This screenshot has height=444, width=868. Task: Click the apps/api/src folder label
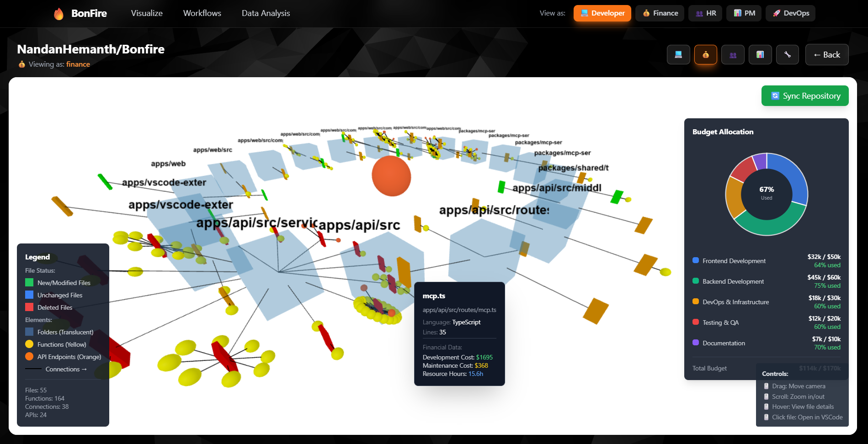[x=359, y=225]
